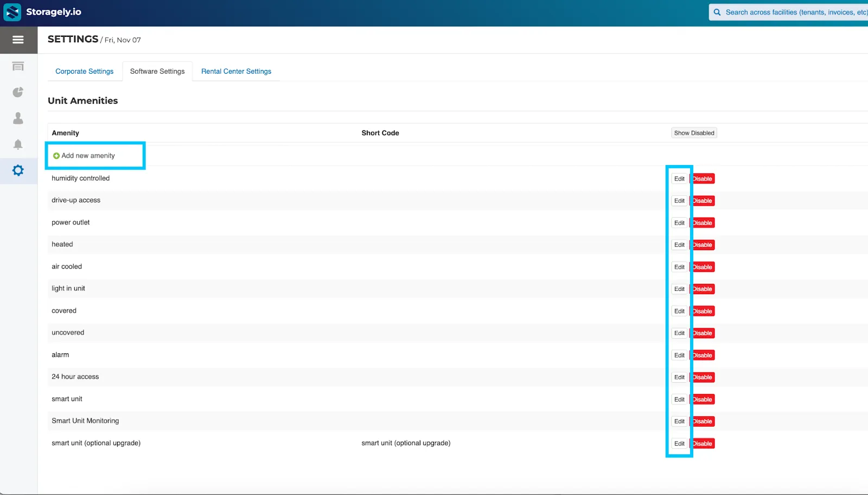This screenshot has width=868, height=495.
Task: Open the list view sidebar icon
Action: coord(18,66)
